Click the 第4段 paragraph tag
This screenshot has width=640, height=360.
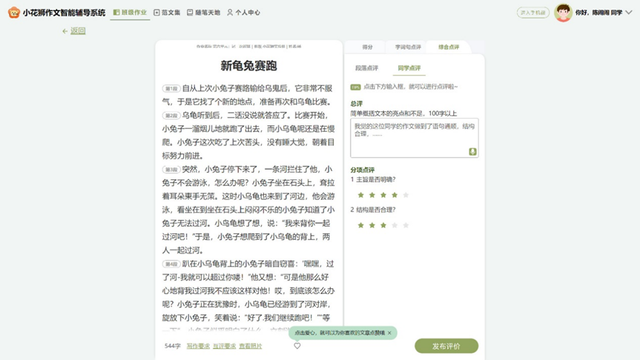coord(171,264)
